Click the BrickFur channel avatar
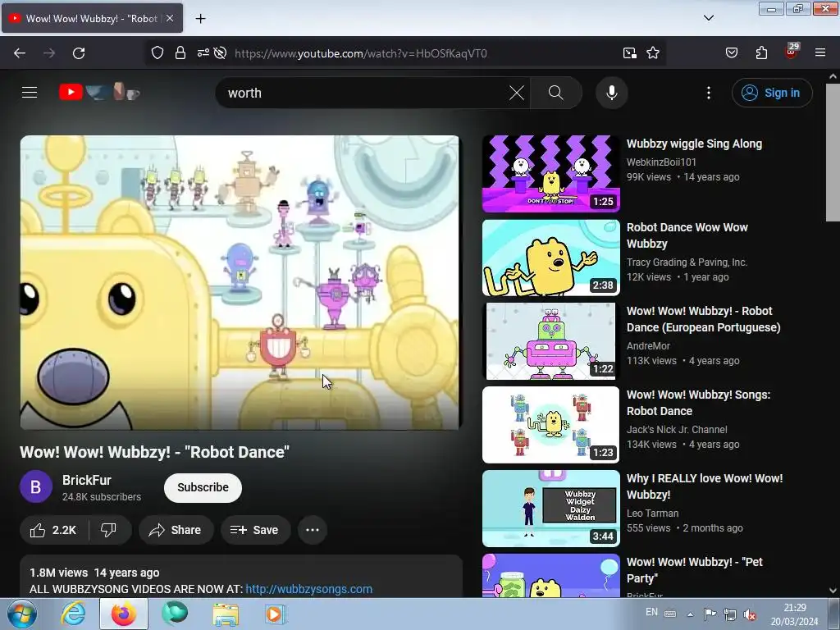 (36, 486)
